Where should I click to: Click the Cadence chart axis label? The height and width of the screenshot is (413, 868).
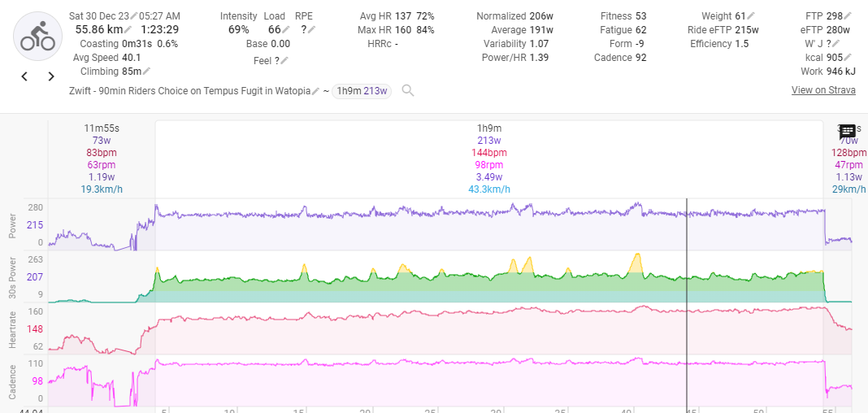(x=12, y=381)
